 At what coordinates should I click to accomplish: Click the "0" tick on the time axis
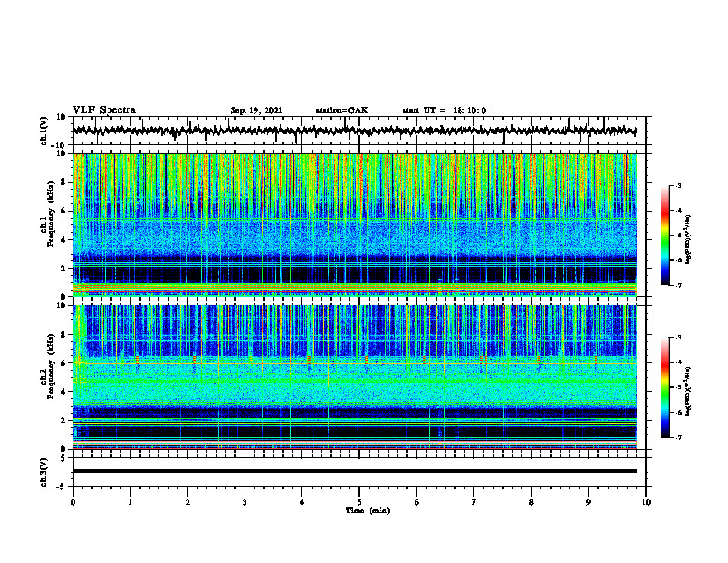coord(73,502)
